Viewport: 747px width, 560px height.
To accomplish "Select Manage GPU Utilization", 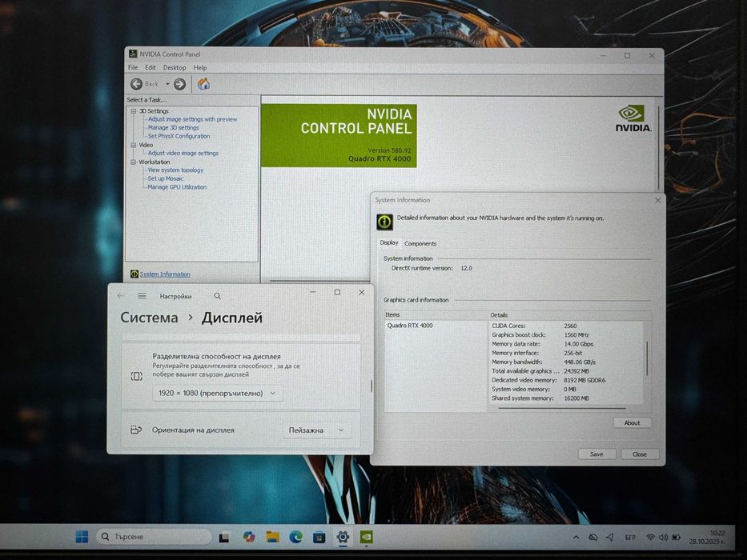I will (x=177, y=187).
